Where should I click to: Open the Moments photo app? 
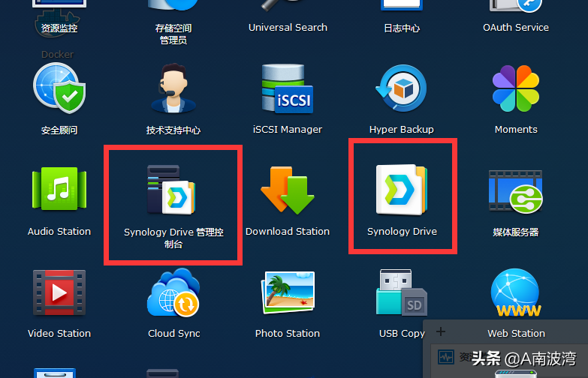pos(516,88)
